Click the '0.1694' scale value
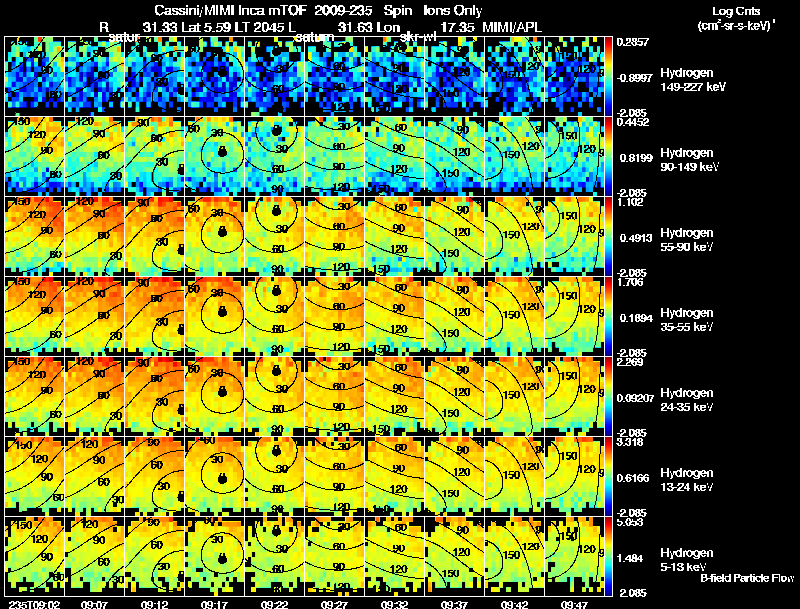The width and height of the screenshot is (800, 609). [636, 318]
